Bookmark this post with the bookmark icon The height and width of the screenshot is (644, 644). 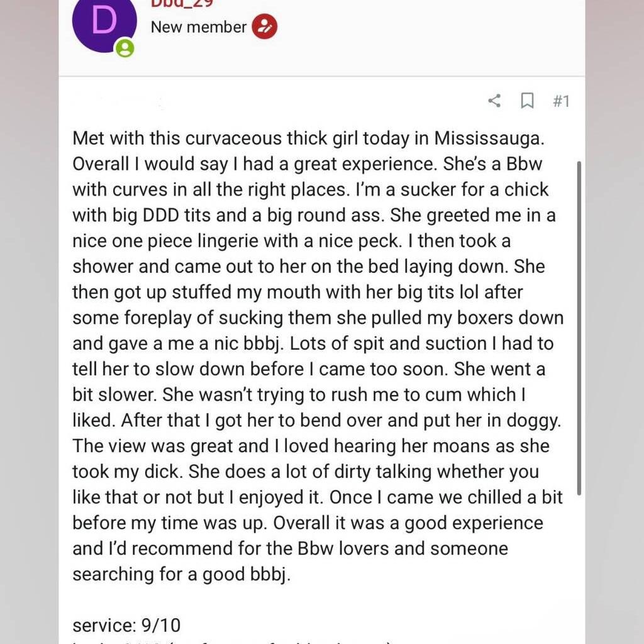pyautogui.click(x=527, y=101)
